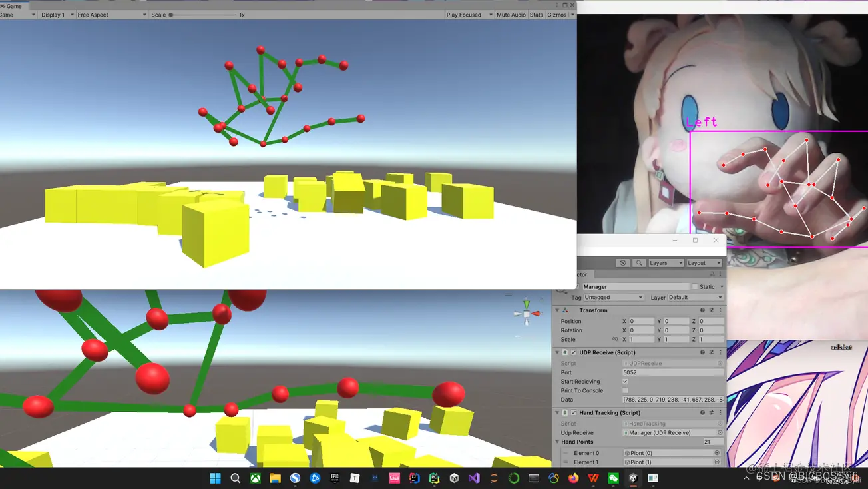The height and width of the screenshot is (489, 868).
Task: Open the undo history icon
Action: (x=622, y=263)
